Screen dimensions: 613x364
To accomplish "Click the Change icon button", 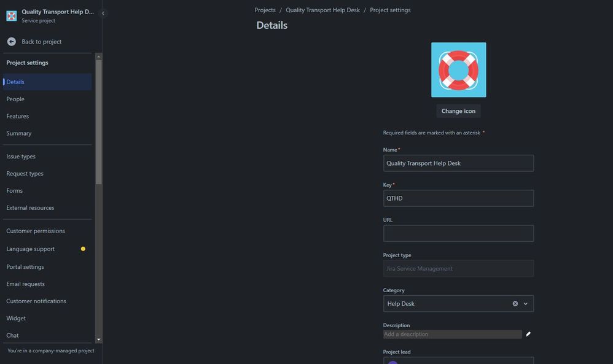I will [459, 111].
